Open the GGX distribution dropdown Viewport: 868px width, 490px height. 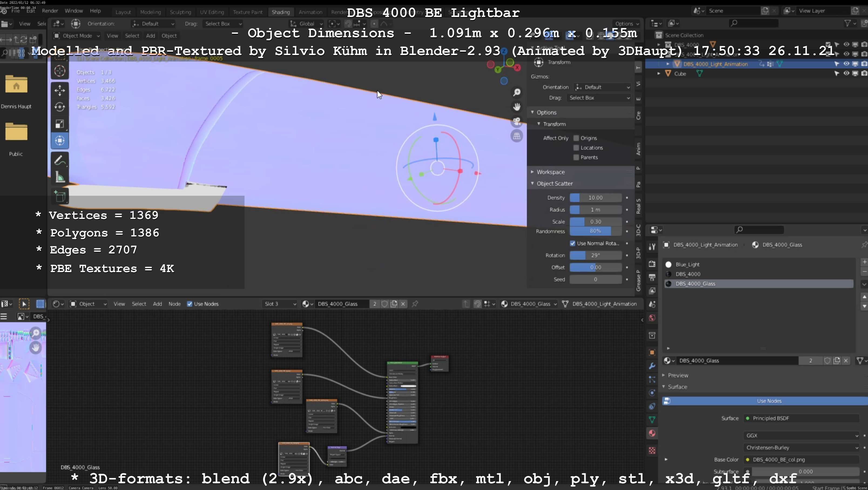(801, 436)
